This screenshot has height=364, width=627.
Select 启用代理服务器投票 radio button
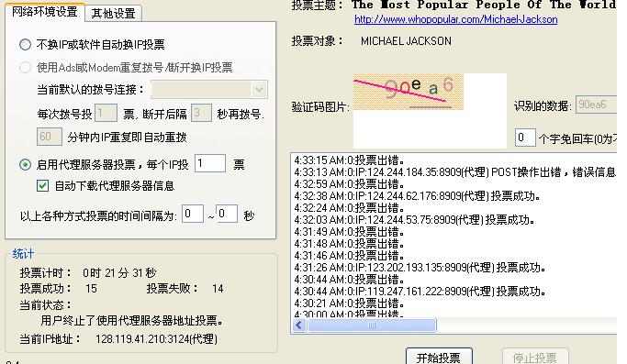[25, 164]
